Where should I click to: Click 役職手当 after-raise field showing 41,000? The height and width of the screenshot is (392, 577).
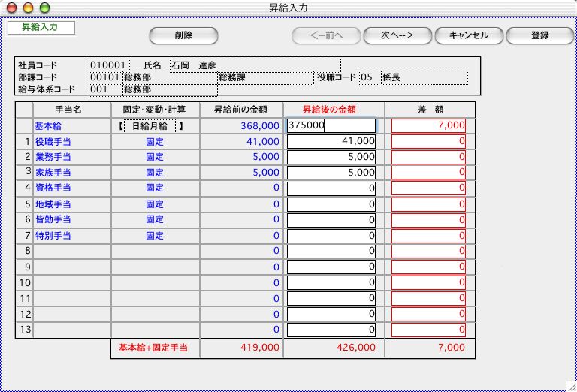[331, 141]
